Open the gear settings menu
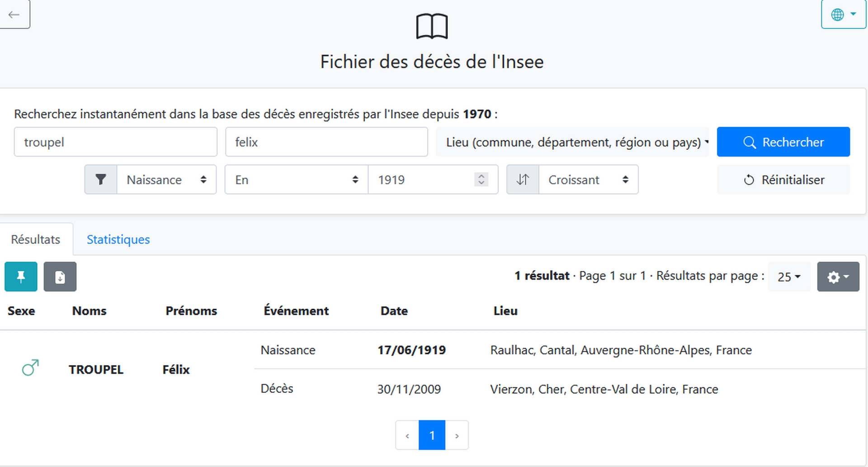Screen dimensions: 868x467 click(x=838, y=276)
